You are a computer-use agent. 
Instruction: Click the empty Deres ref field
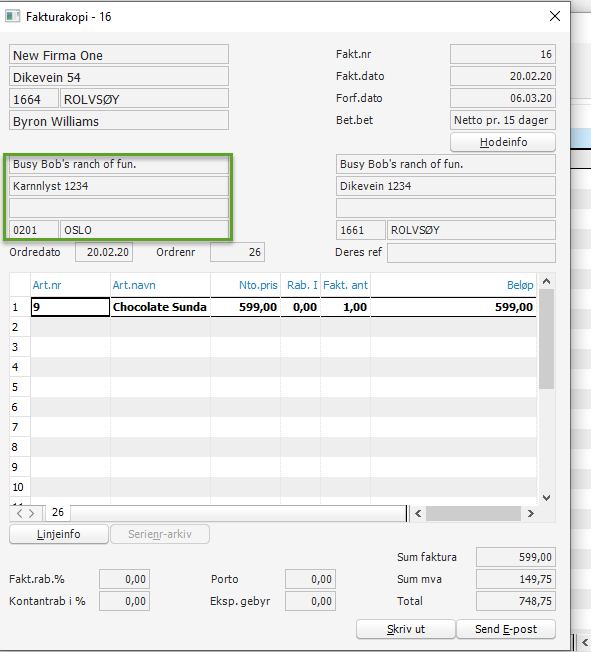click(x=471, y=252)
